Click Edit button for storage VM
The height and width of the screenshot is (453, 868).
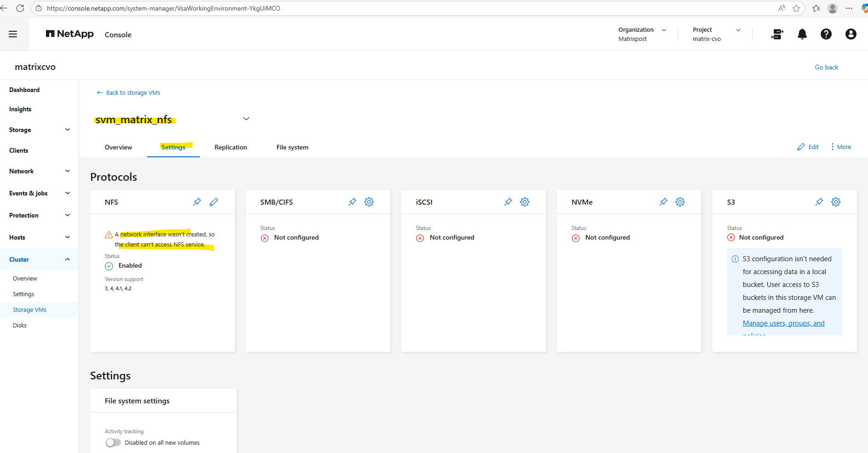coord(808,147)
